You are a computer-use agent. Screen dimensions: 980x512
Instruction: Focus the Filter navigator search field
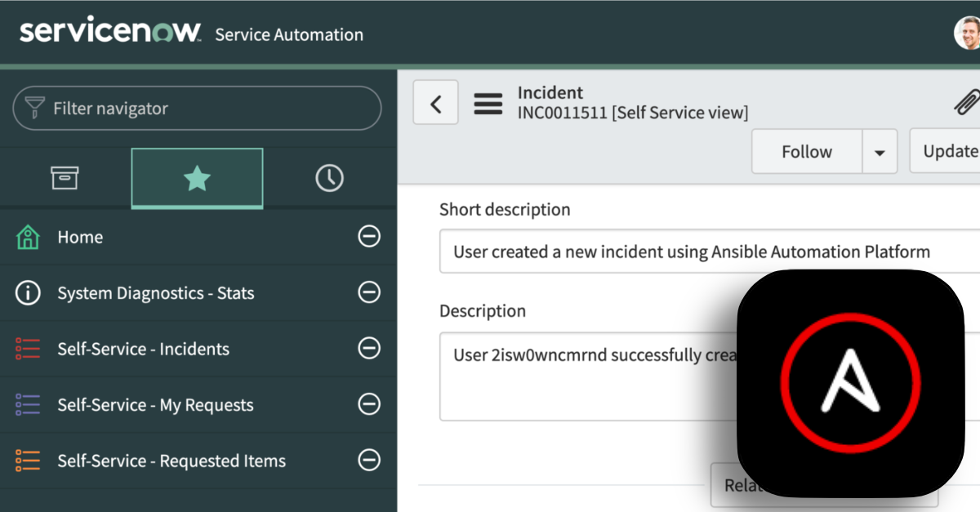pos(204,108)
